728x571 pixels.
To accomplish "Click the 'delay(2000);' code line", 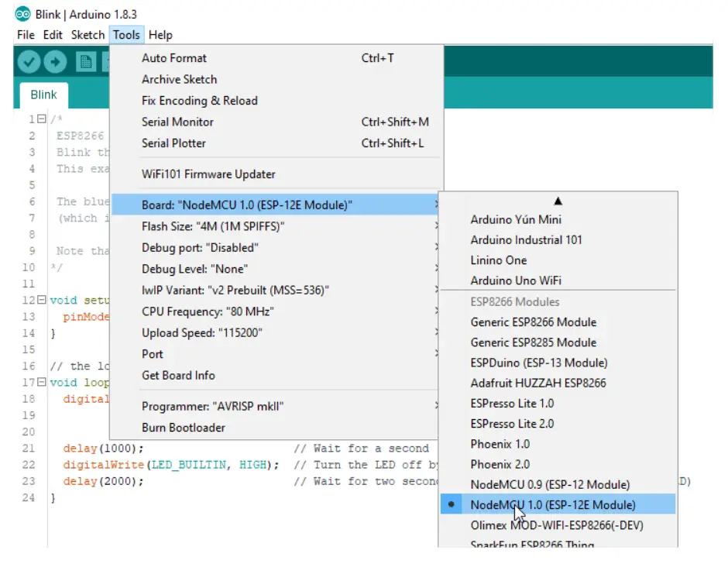I will click(x=103, y=481).
